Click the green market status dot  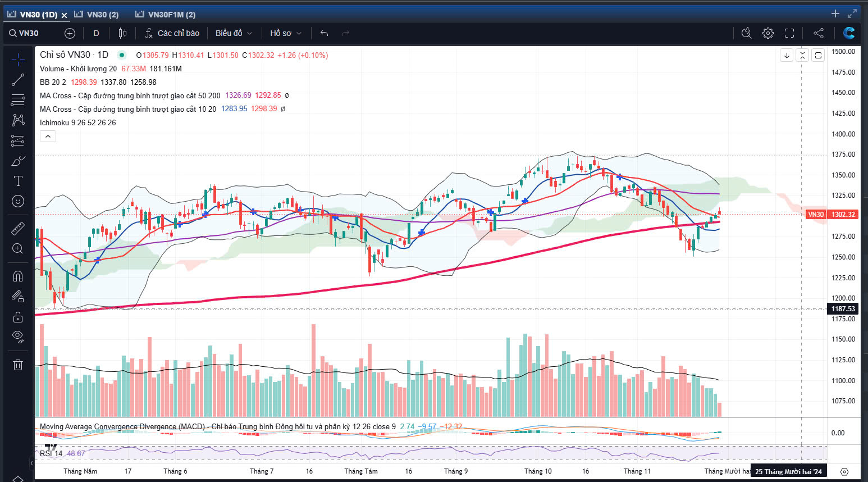coord(122,55)
